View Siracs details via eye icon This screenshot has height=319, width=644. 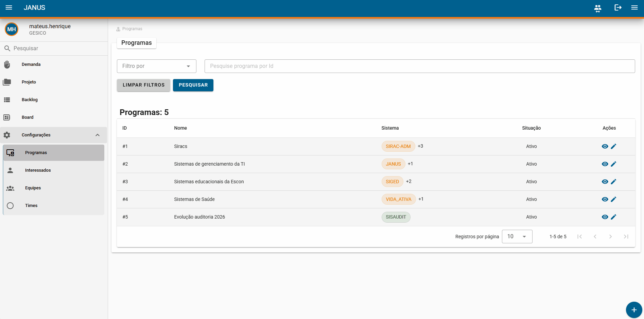click(605, 146)
